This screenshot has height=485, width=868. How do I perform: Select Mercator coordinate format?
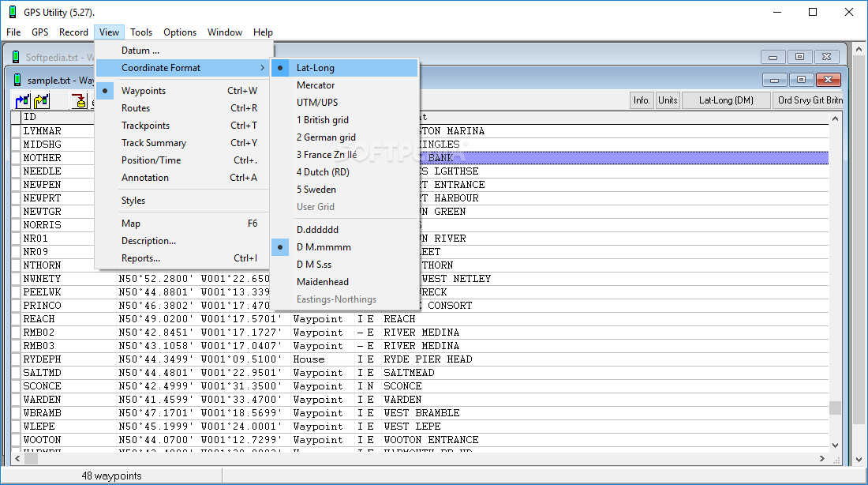pyautogui.click(x=344, y=85)
